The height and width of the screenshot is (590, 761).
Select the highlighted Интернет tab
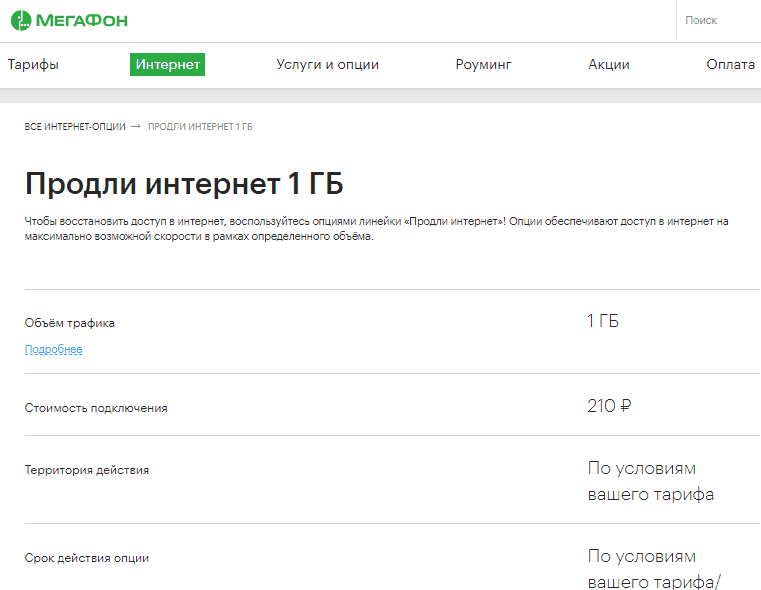click(x=167, y=65)
